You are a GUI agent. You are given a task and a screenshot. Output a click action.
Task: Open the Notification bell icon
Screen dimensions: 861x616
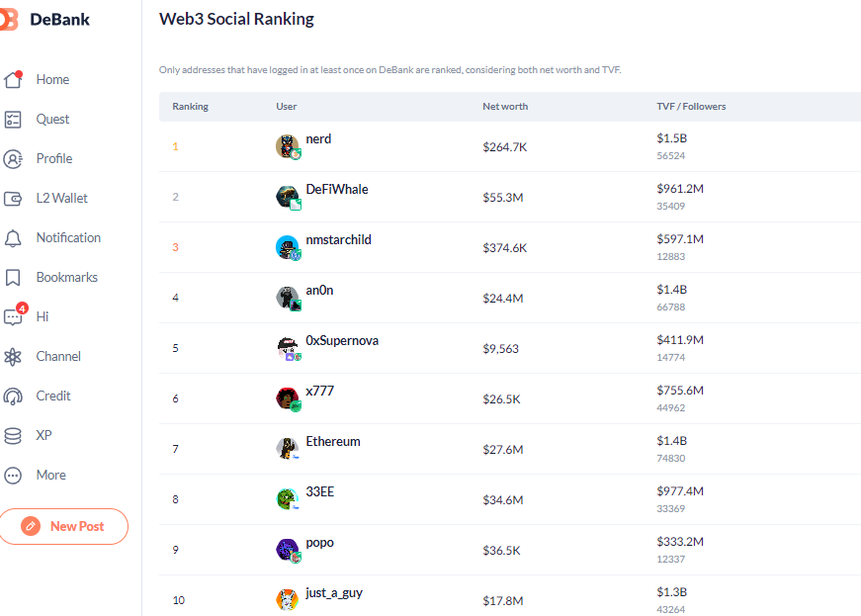(13, 238)
